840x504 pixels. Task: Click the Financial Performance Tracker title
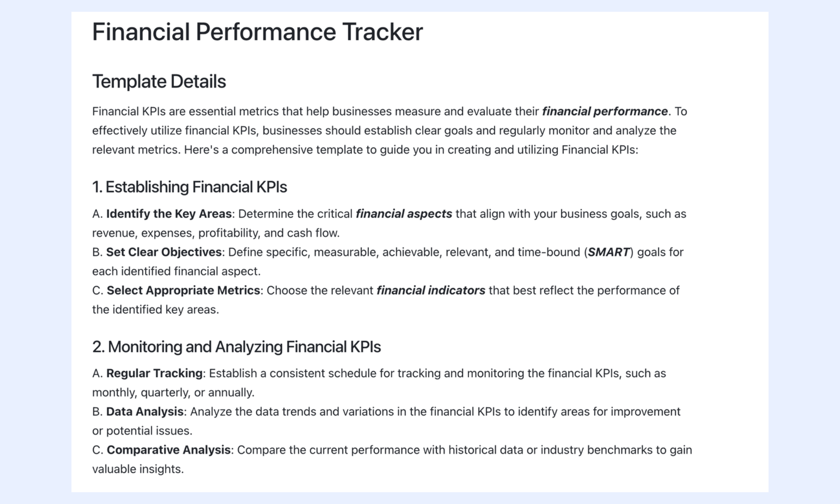[x=257, y=32]
